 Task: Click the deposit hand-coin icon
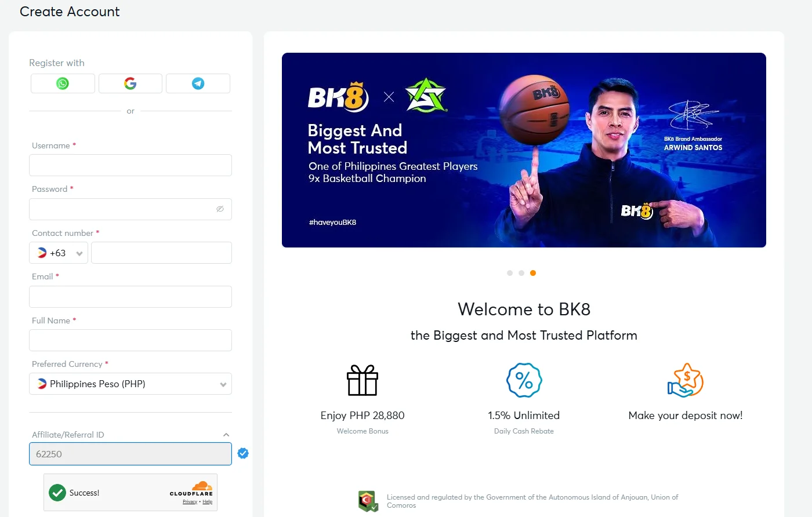[686, 380]
